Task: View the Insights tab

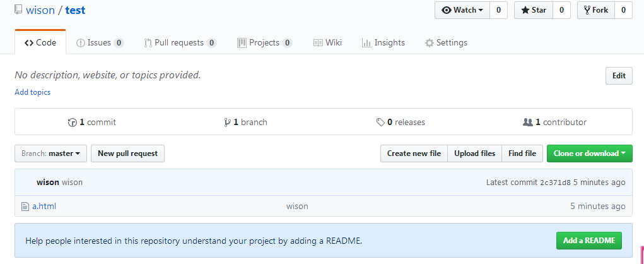Action: coord(383,43)
